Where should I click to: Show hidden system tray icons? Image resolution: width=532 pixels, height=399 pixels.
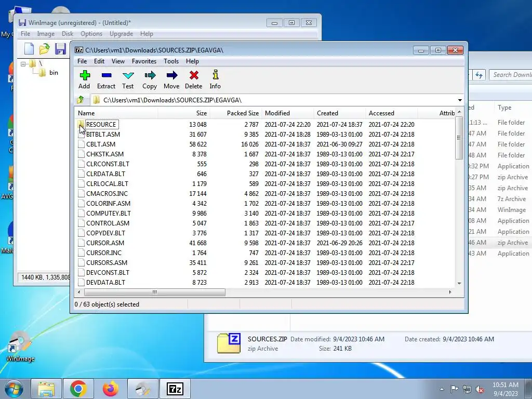click(442, 390)
